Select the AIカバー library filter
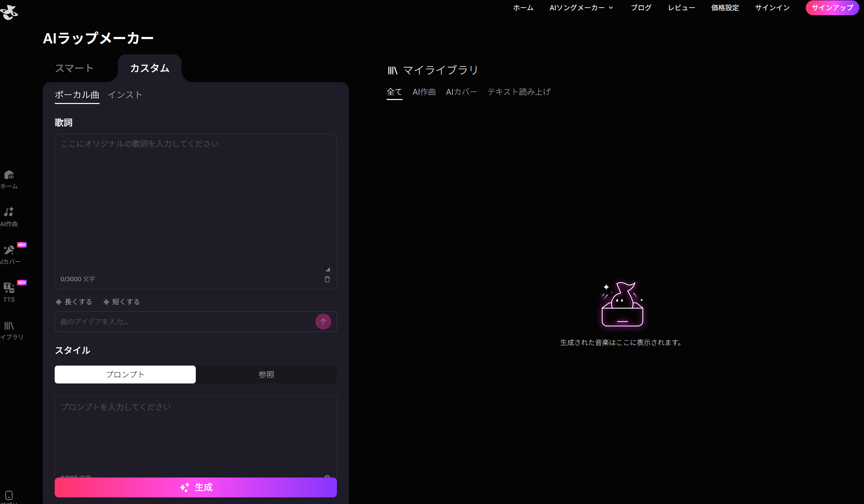 (x=461, y=91)
